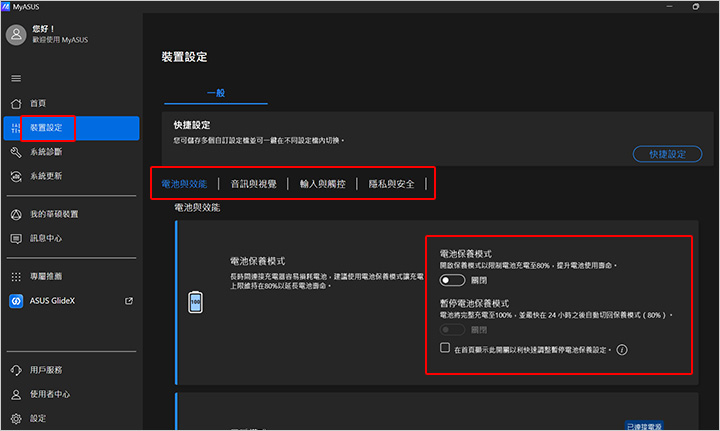The width and height of the screenshot is (720, 431).
Task: Click the gear icon for 設定
Action: click(16, 419)
